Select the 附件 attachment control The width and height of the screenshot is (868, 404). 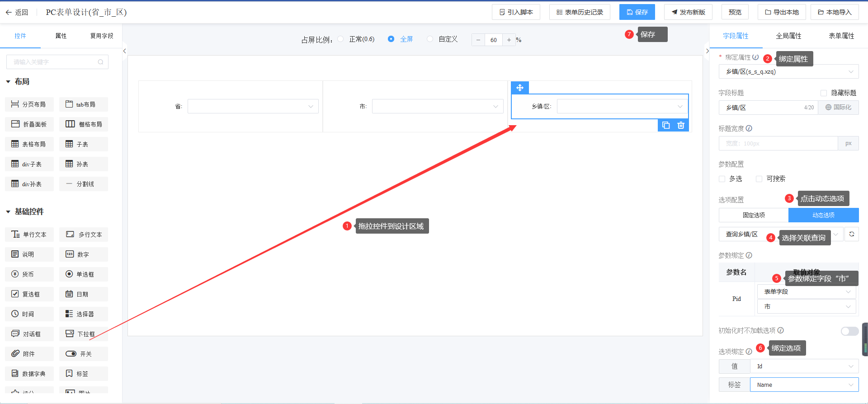point(29,354)
